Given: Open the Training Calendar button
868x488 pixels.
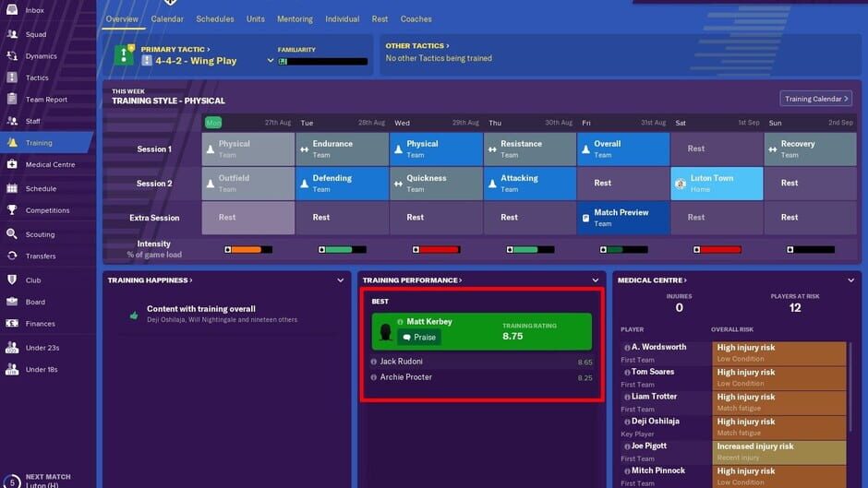Looking at the screenshot, I should [x=815, y=99].
